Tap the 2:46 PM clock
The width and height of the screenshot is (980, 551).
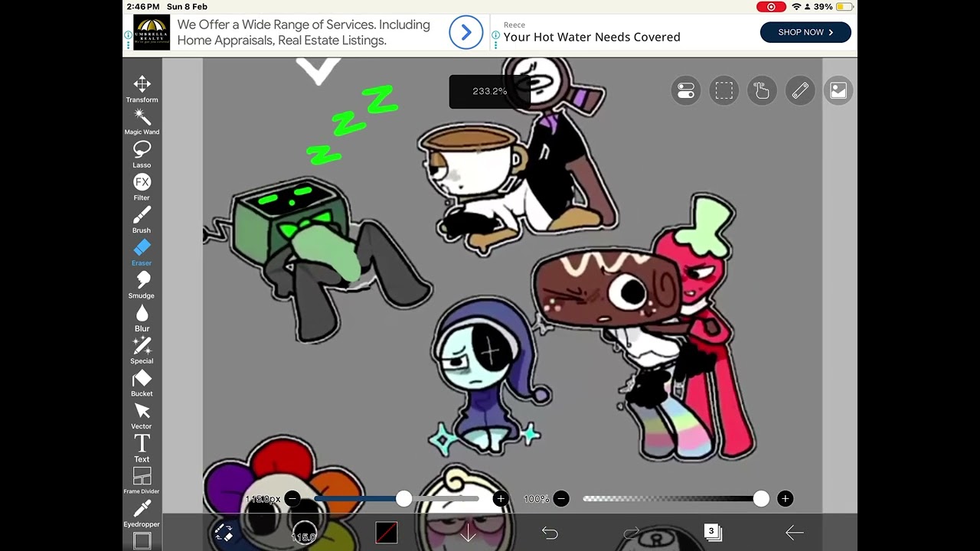(143, 7)
